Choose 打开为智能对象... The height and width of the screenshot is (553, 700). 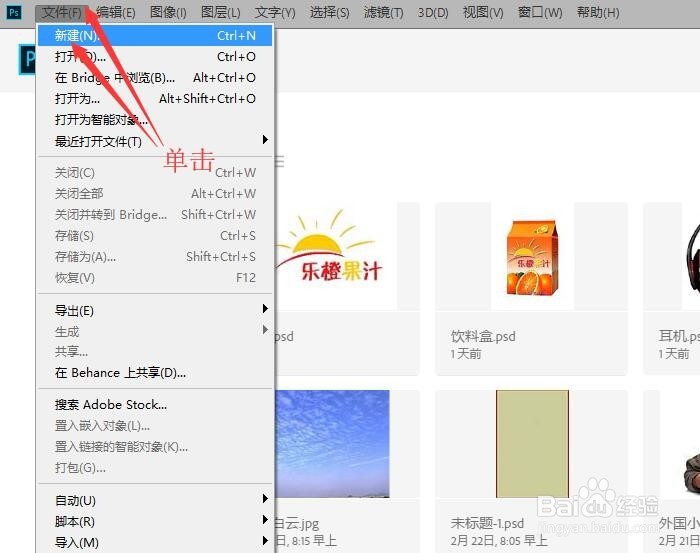click(x=155, y=120)
